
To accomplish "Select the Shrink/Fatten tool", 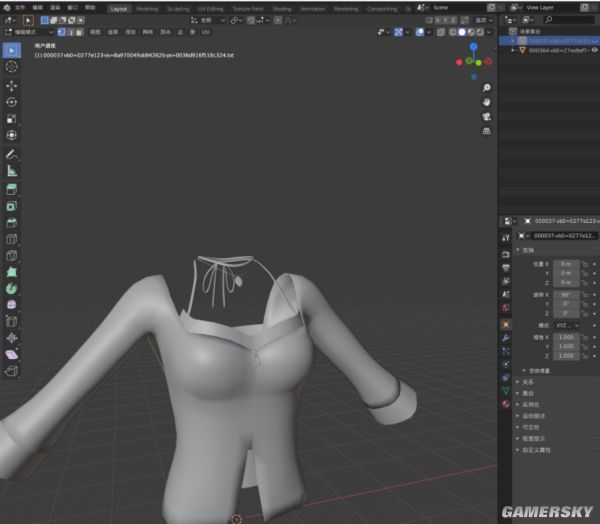I will coord(12,338).
